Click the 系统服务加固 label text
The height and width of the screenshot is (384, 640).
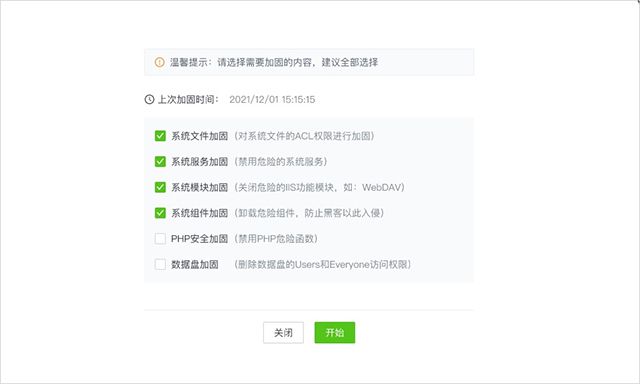tap(199, 162)
